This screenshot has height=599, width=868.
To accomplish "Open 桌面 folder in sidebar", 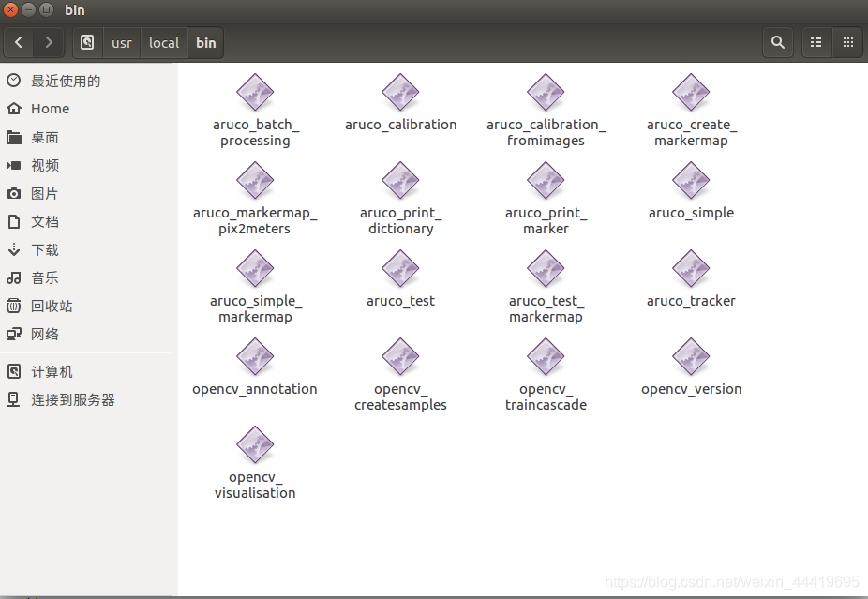I will (x=86, y=137).
